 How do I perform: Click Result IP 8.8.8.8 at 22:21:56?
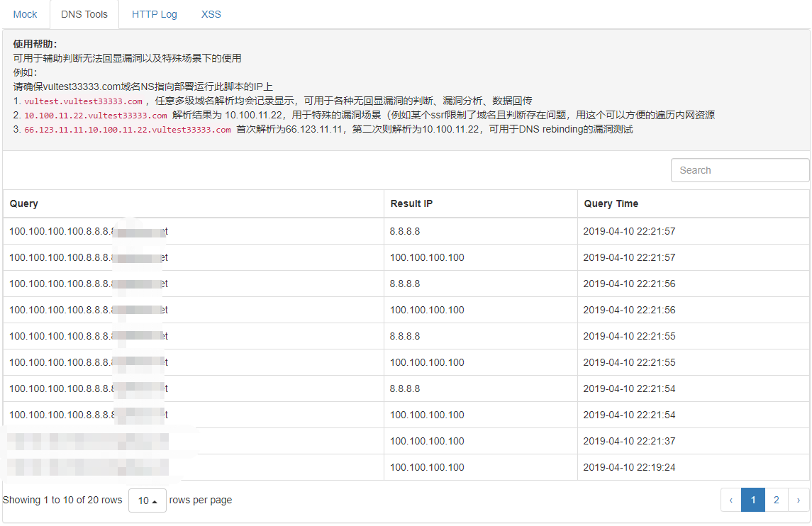point(405,284)
